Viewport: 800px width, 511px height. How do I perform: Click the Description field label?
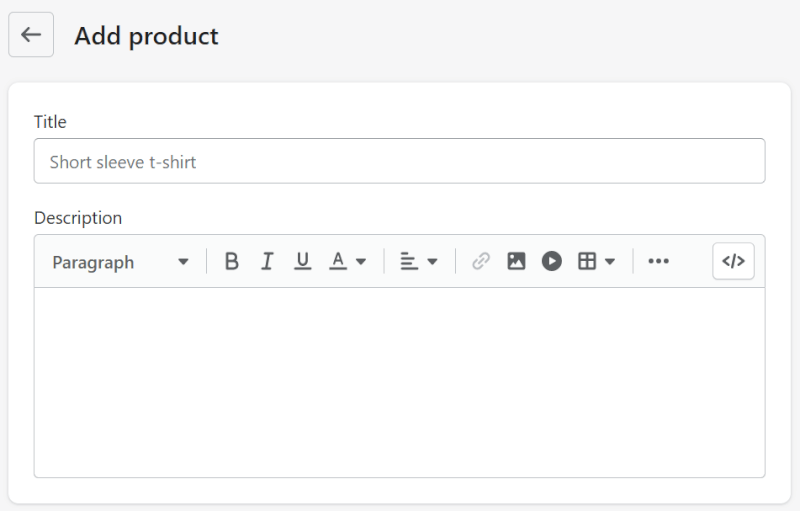coord(78,218)
